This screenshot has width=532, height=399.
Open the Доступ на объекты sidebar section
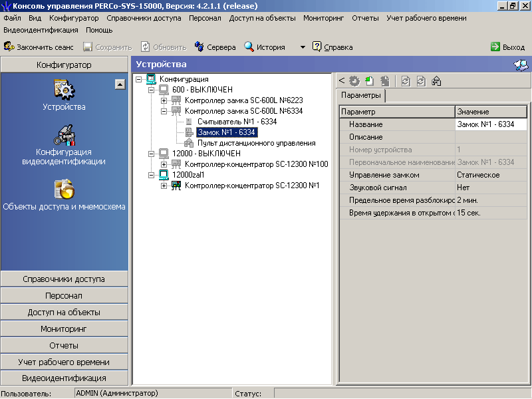tap(64, 312)
